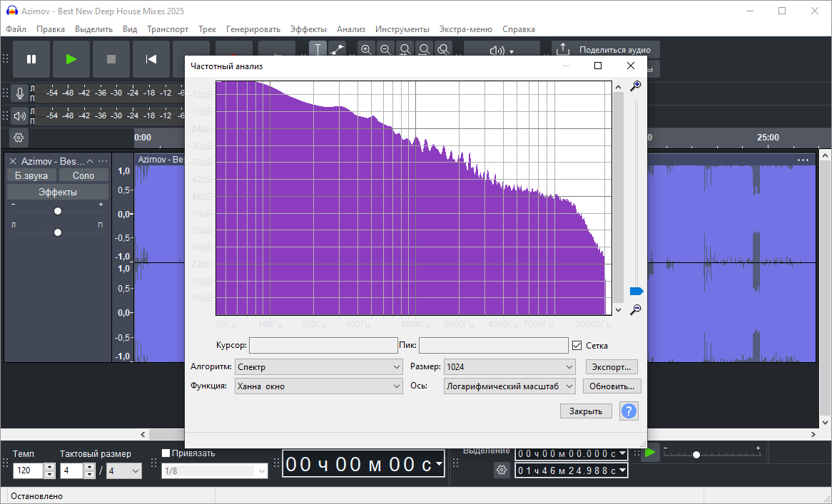Open help with the blue question icon
The width and height of the screenshot is (832, 504).
629,411
